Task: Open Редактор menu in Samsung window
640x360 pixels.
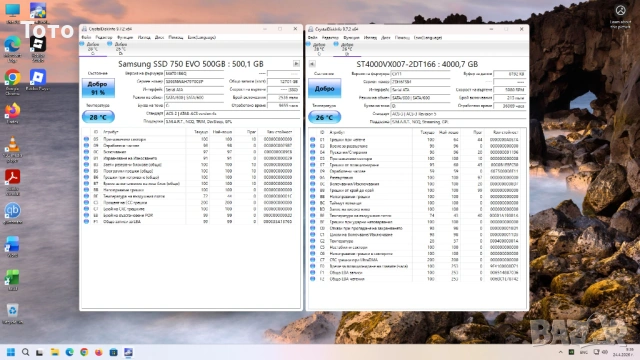Action: click(104, 38)
